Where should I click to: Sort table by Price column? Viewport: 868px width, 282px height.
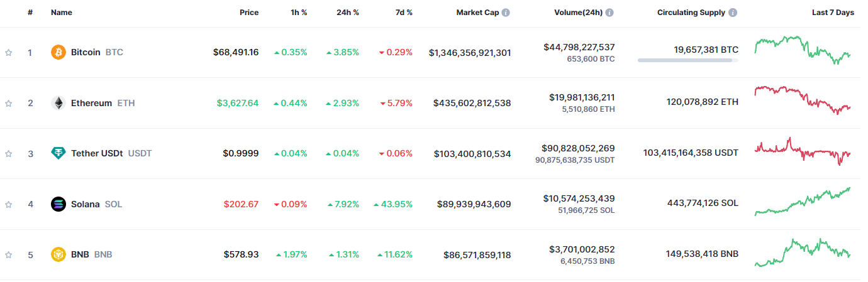tap(248, 13)
